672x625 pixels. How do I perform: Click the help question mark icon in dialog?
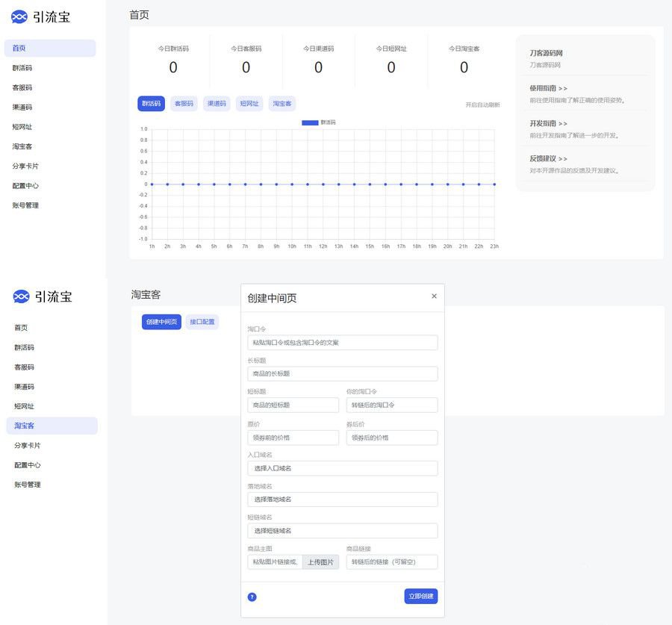[252, 597]
